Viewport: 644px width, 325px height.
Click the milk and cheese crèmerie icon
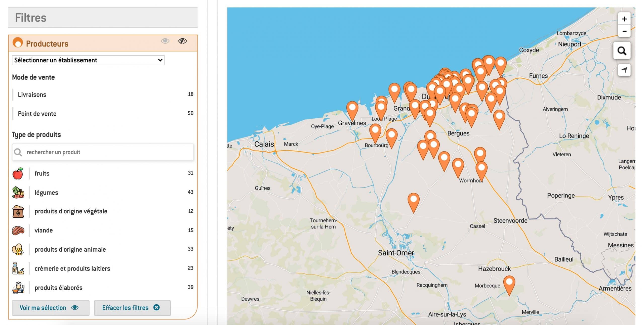coord(18,268)
